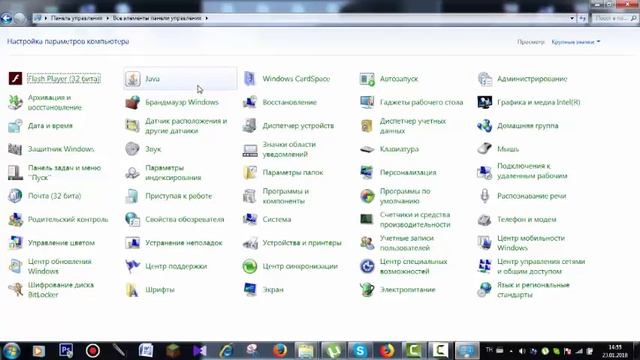The height and width of the screenshot is (360, 640).
Task: Open Программы по умолчанию link
Action: tap(405, 196)
